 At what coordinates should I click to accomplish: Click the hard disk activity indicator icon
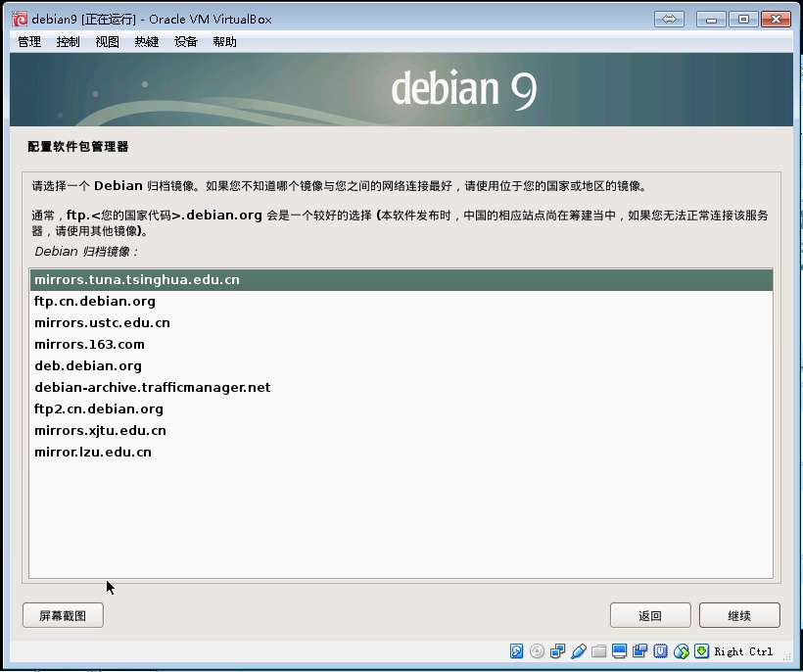517,651
